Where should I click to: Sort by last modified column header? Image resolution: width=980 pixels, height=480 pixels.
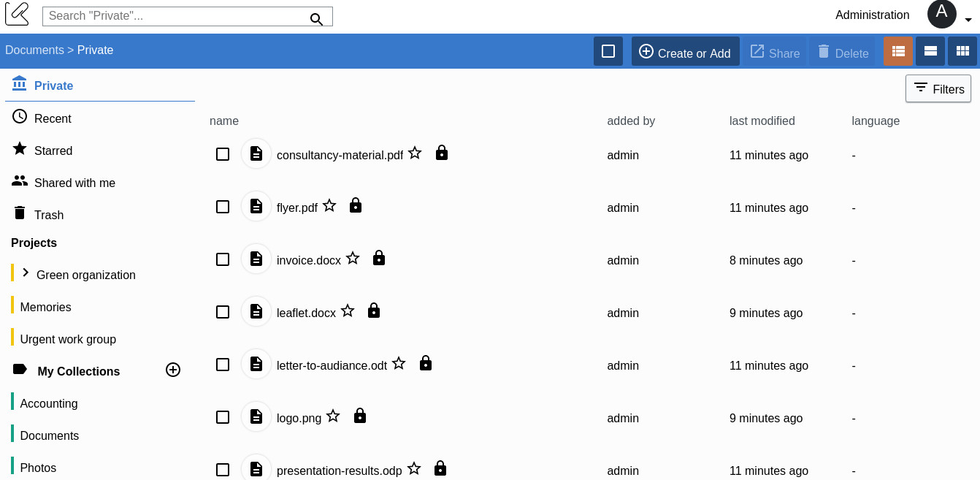(762, 121)
